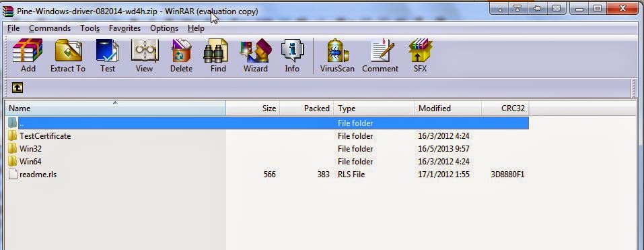
Task: Convert archive with SFX tool
Action: tap(420, 55)
